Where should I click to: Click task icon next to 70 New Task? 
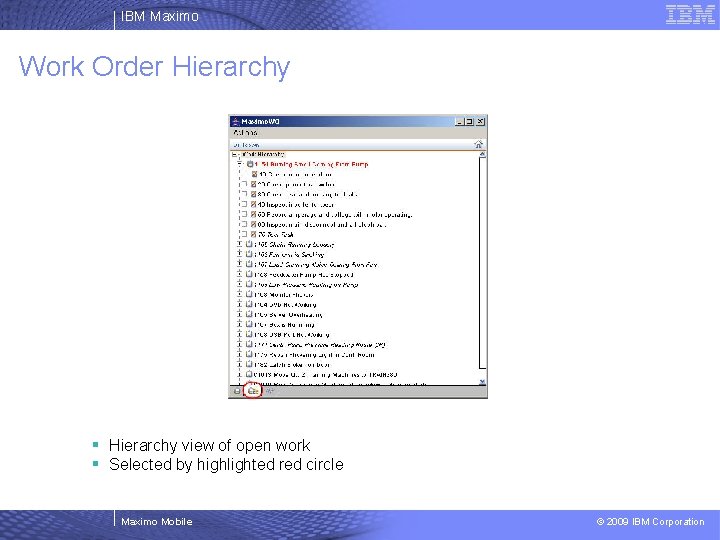253,234
